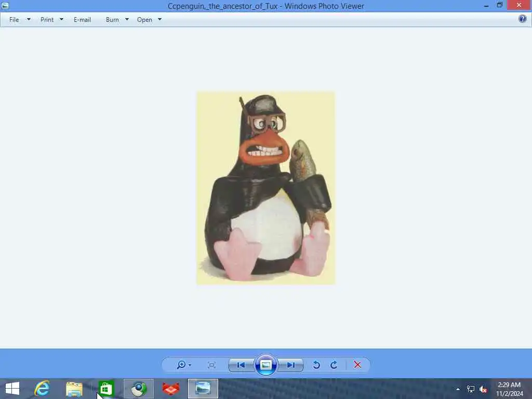532x399 pixels.
Task: Open the Windows Store taskbar icon
Action: pos(106,389)
